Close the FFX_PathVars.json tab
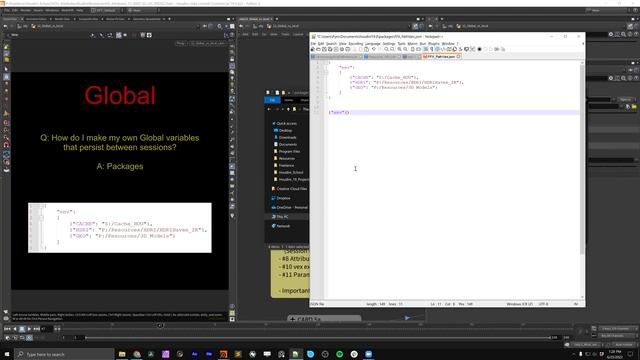 (458, 56)
